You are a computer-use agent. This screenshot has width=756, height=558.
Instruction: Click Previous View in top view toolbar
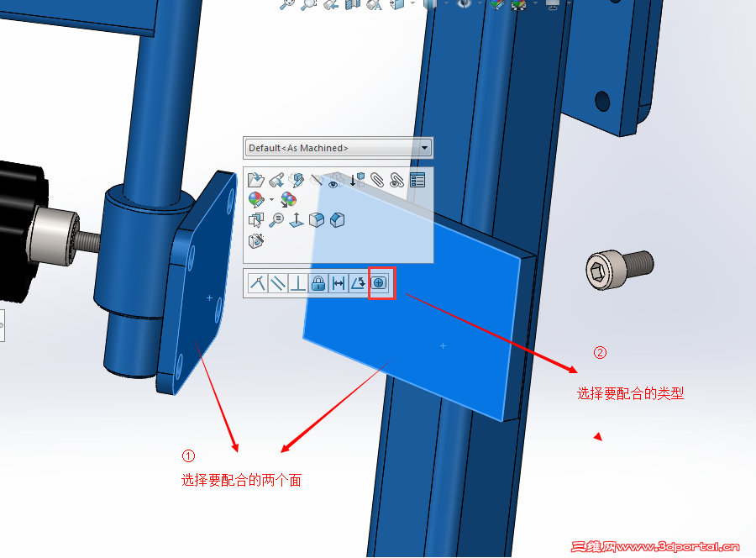point(331,4)
